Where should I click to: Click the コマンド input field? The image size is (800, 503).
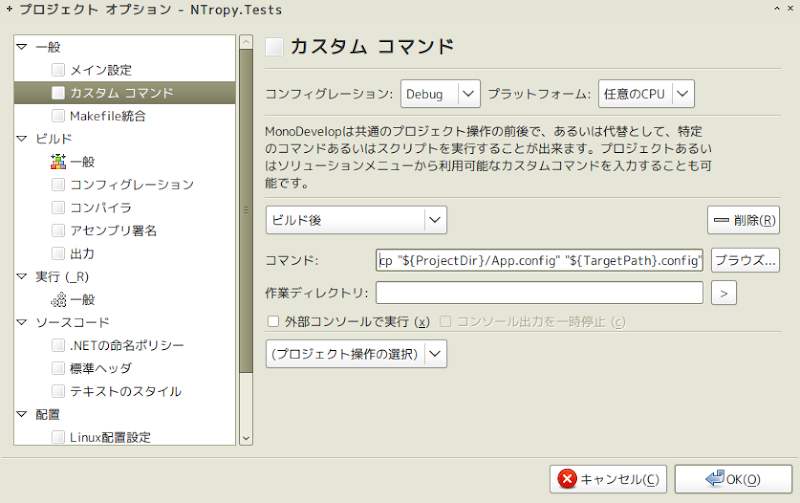539,260
